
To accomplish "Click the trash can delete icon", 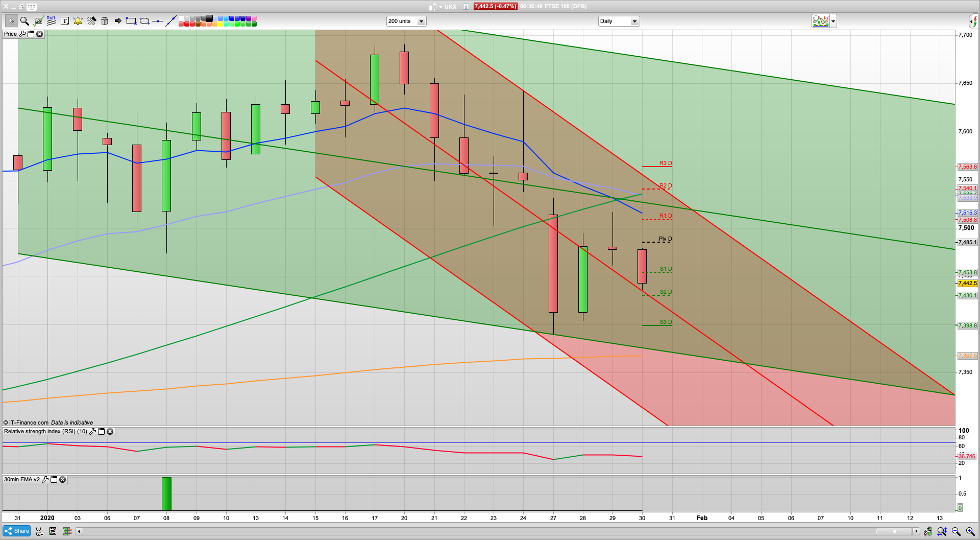I will [105, 21].
